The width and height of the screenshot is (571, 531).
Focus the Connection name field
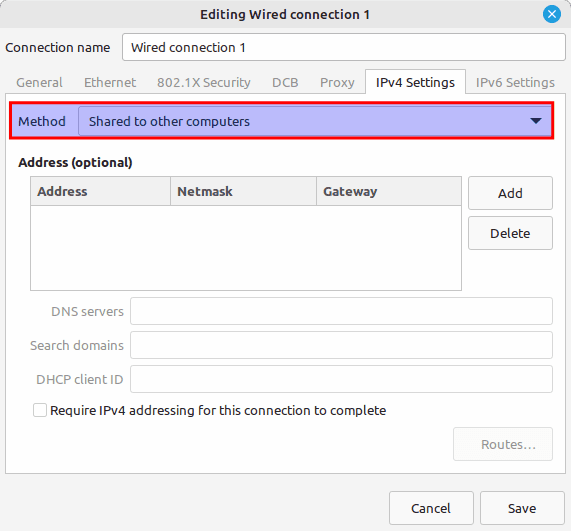click(343, 47)
